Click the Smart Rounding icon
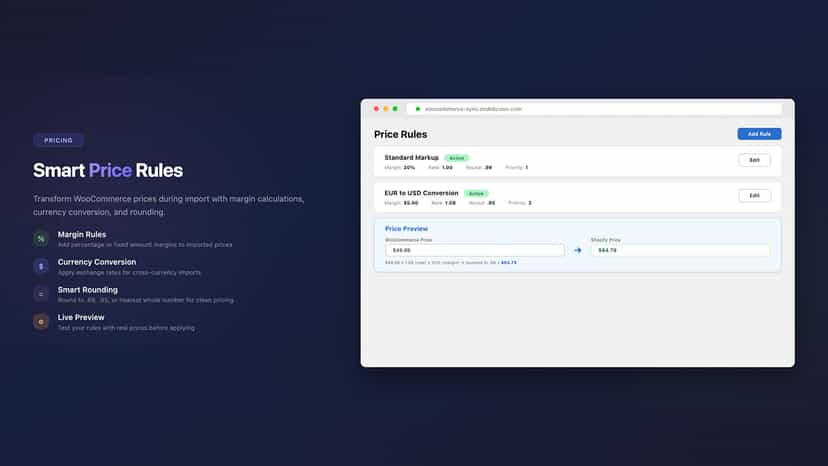The width and height of the screenshot is (828, 466). coord(41,294)
